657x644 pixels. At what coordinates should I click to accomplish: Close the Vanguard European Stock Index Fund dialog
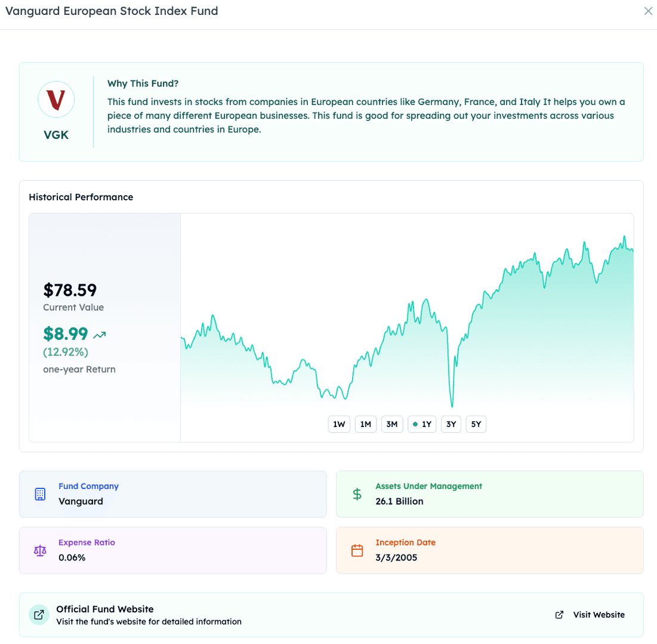(648, 11)
